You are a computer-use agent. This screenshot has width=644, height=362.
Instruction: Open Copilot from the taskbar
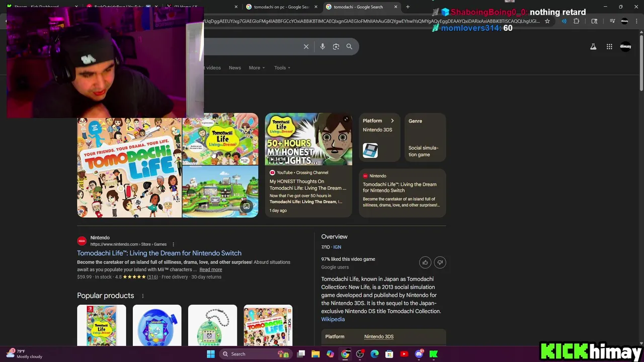[x=330, y=354]
